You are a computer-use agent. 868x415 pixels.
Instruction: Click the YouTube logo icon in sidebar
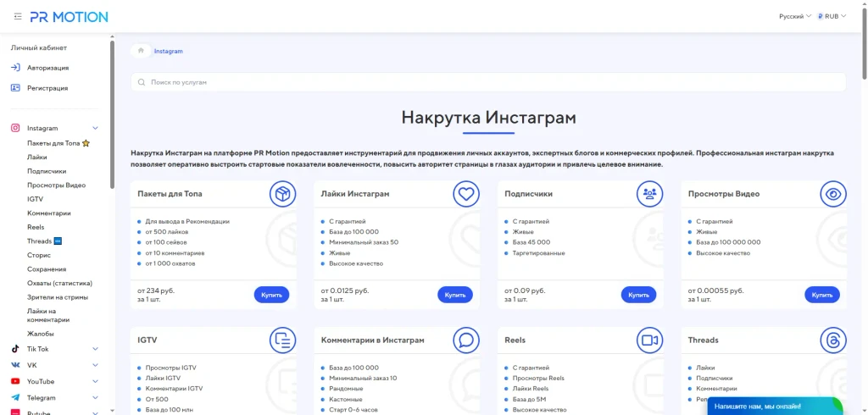point(15,381)
